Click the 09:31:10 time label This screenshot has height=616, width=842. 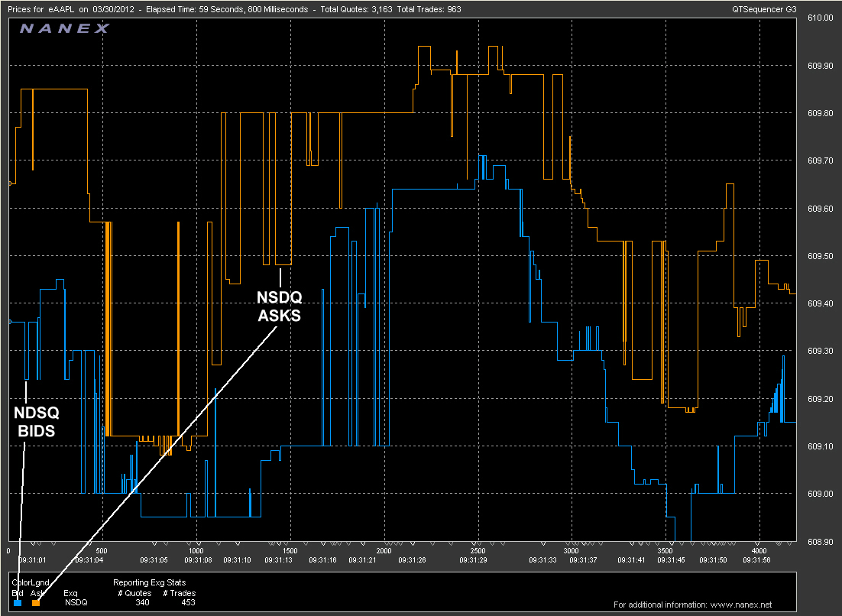(x=238, y=560)
